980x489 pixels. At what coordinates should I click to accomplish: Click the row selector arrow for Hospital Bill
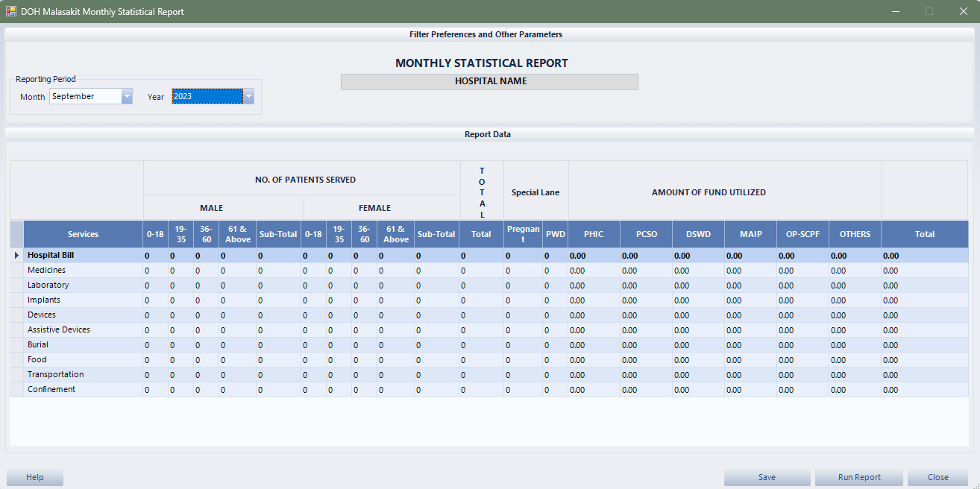tap(16, 256)
